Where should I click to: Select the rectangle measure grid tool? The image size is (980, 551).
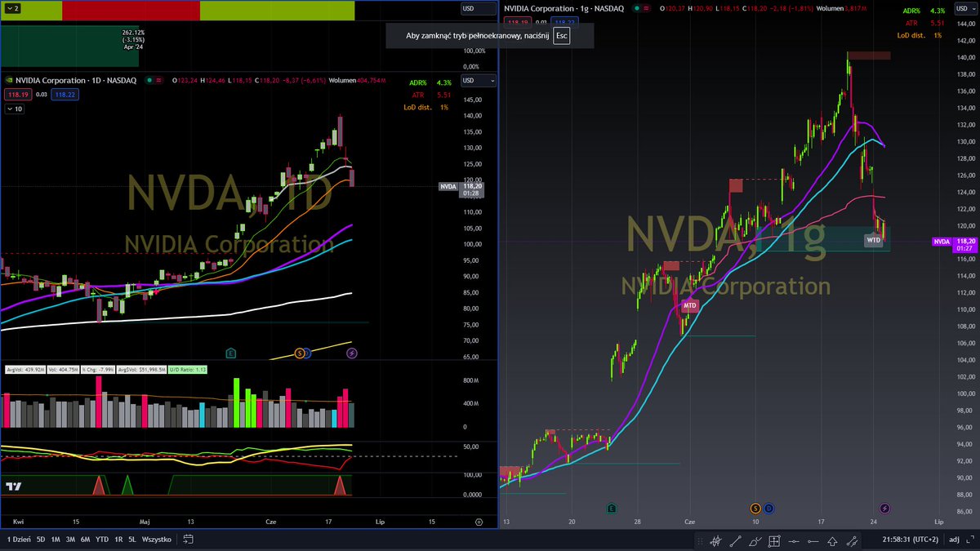click(774, 541)
